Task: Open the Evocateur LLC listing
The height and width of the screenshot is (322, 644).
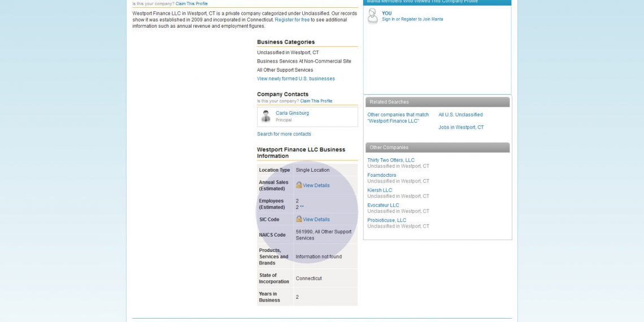Action: click(383, 206)
